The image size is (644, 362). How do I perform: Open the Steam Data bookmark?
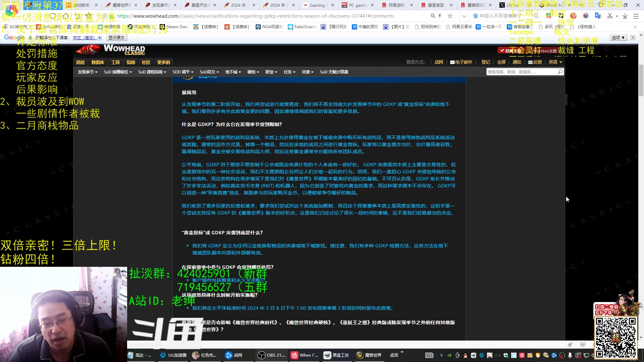click(x=174, y=27)
